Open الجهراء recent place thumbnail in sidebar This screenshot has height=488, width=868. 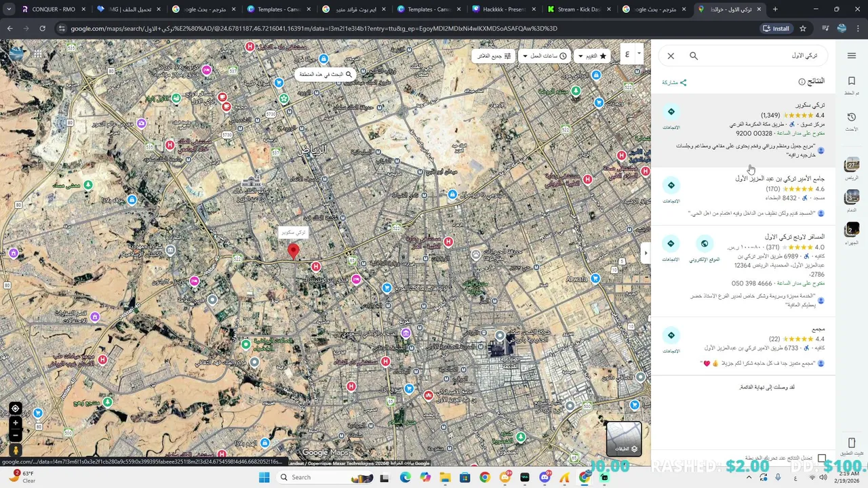[852, 230]
